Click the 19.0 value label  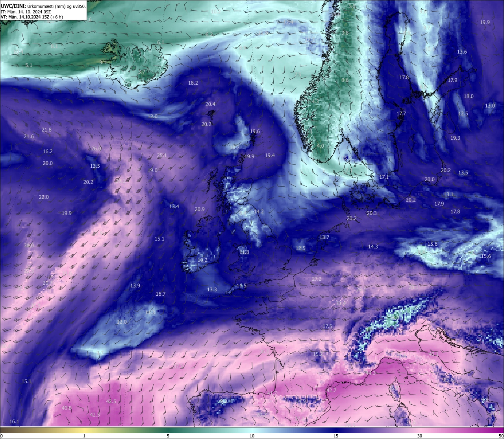[152, 170]
